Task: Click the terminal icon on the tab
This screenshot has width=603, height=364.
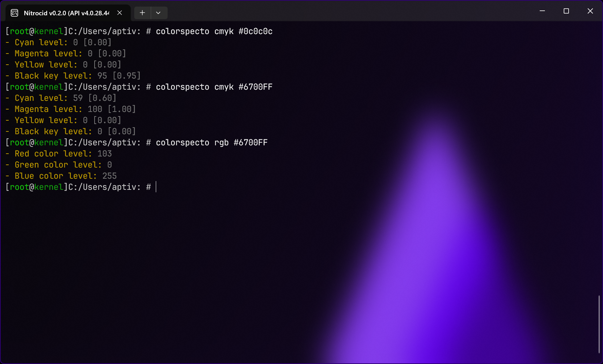Action: (15, 13)
